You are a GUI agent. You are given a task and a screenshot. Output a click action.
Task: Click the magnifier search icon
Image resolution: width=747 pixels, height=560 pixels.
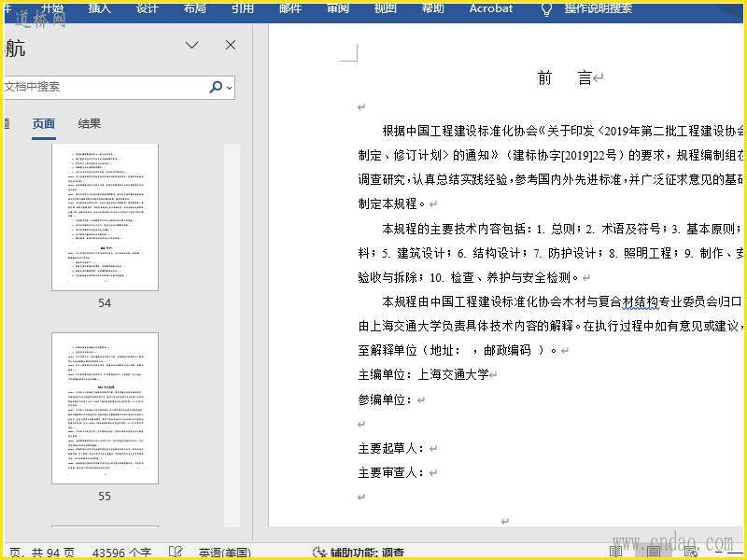pyautogui.click(x=216, y=87)
